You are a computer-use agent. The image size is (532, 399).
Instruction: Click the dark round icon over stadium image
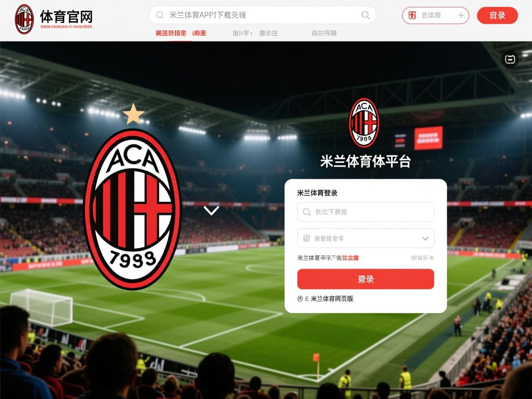[510, 60]
